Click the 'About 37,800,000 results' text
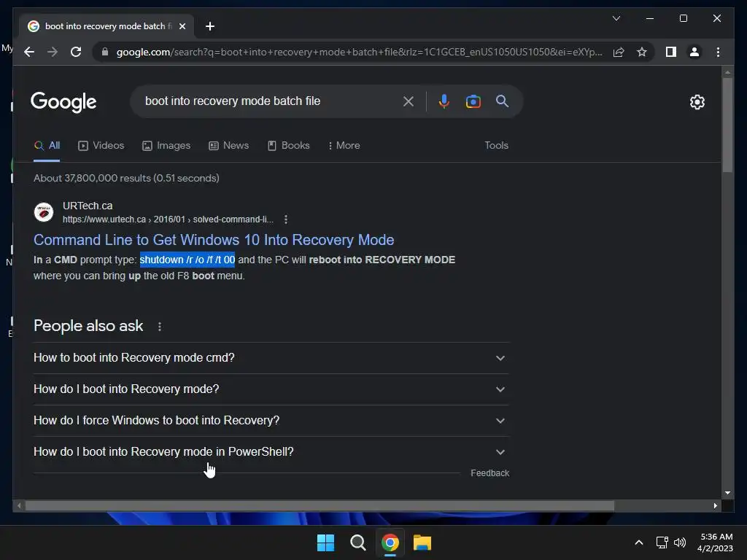This screenshot has height=560, width=747. (x=126, y=178)
